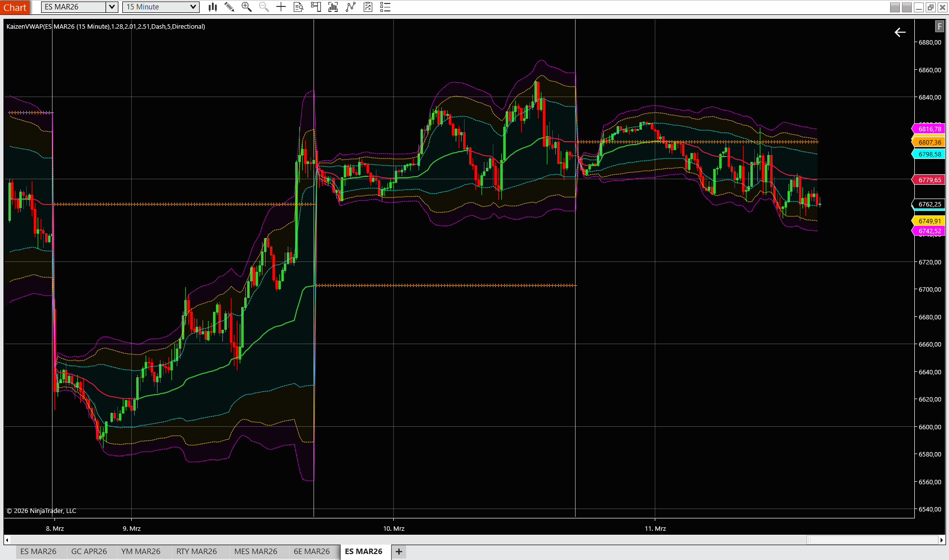Viewport: 949px width, 560px height.
Task: Click the F button above the price axis
Action: click(x=939, y=26)
